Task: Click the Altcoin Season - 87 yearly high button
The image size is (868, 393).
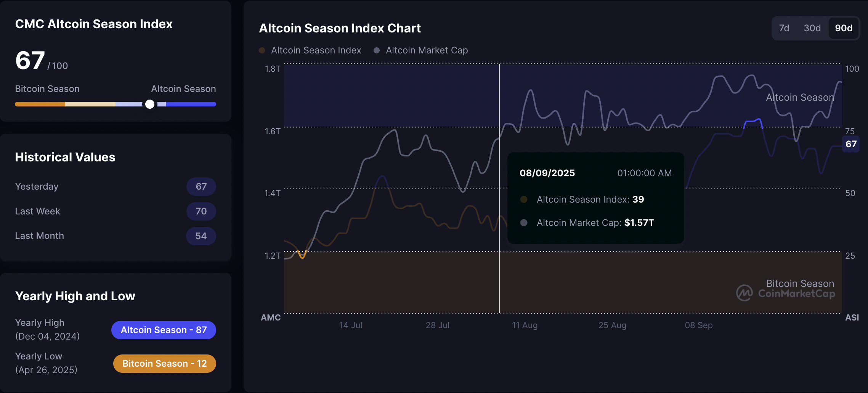Action: 164,330
